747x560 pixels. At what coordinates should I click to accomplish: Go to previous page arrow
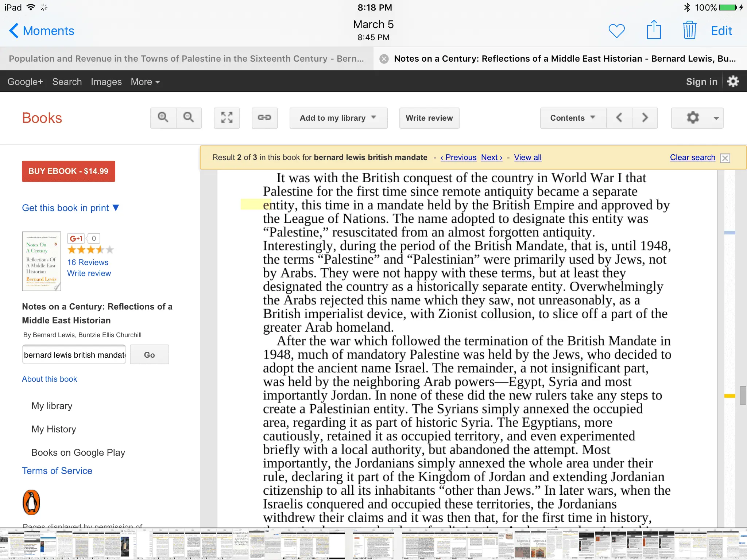(619, 117)
